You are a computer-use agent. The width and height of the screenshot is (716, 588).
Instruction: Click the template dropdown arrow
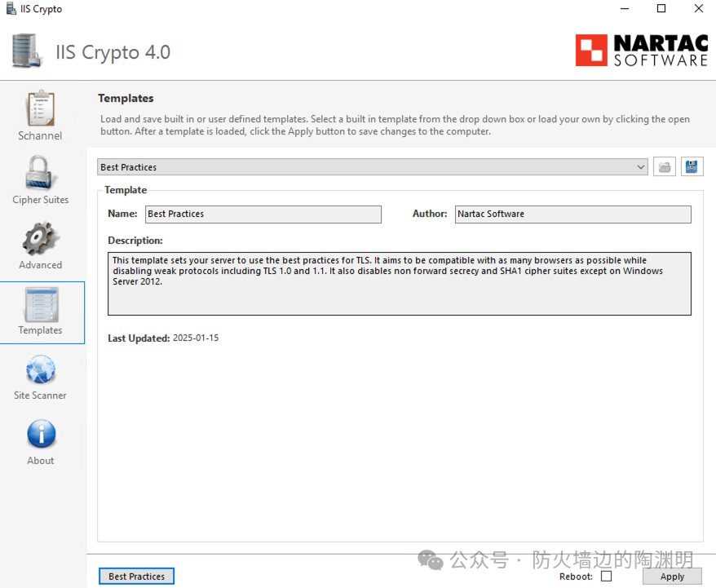tap(641, 167)
